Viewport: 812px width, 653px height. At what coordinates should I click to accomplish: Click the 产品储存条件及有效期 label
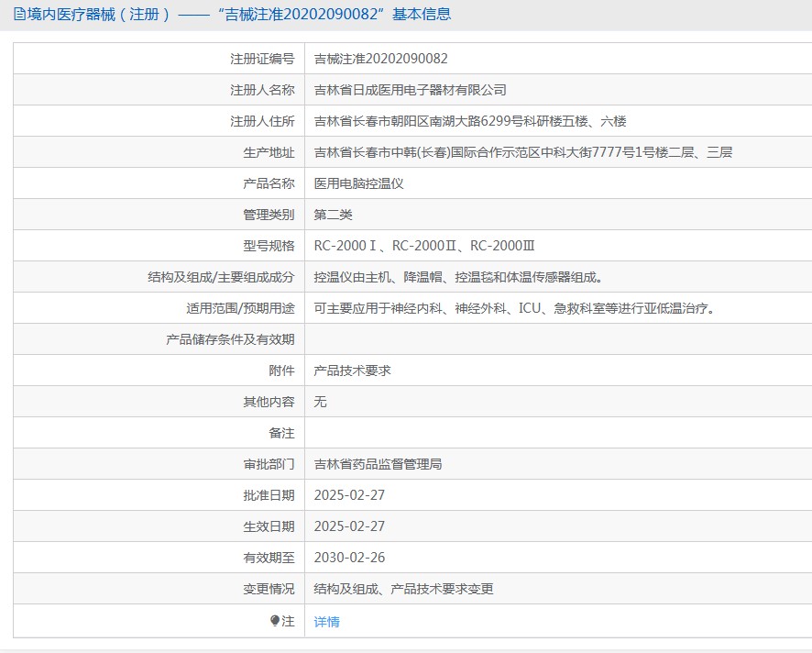[x=230, y=339]
